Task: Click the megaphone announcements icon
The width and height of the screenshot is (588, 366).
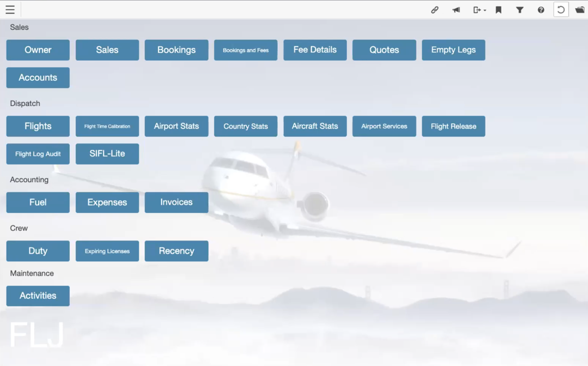Action: point(456,10)
